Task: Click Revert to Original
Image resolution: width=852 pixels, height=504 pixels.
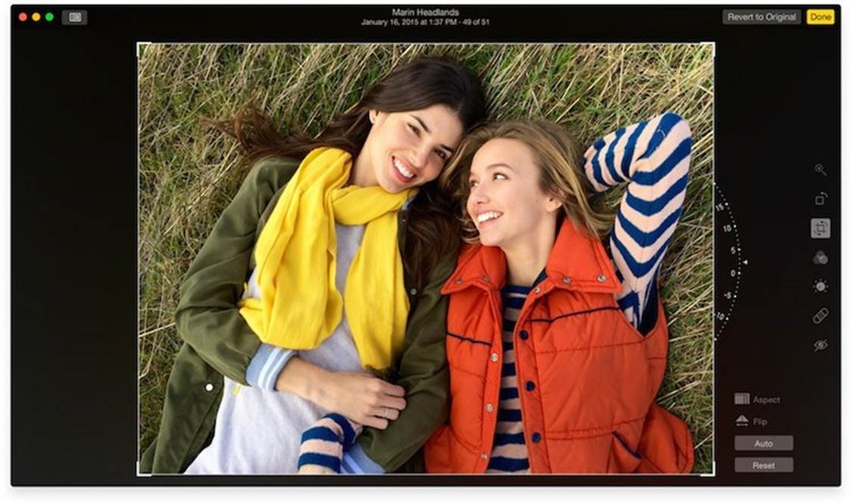Action: point(761,17)
